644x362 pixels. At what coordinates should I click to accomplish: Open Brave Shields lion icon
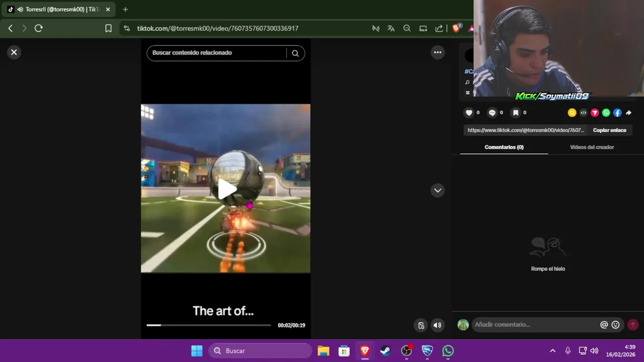pyautogui.click(x=456, y=28)
